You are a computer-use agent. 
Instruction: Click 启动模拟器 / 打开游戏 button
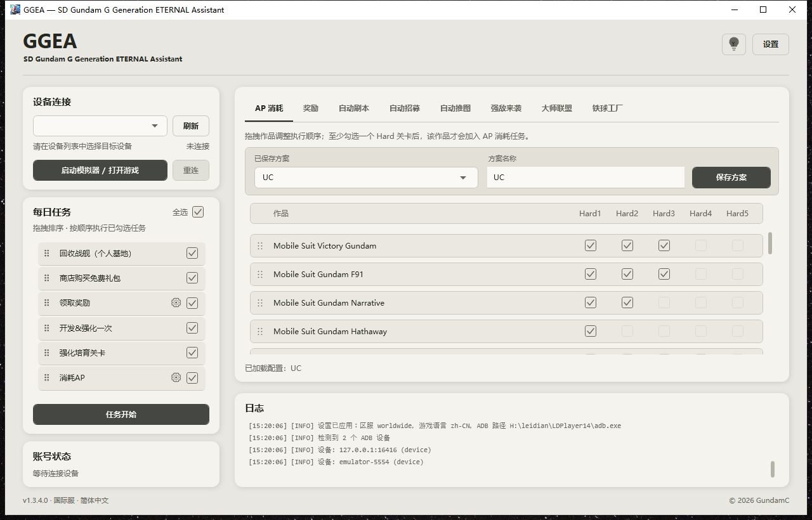tap(100, 170)
